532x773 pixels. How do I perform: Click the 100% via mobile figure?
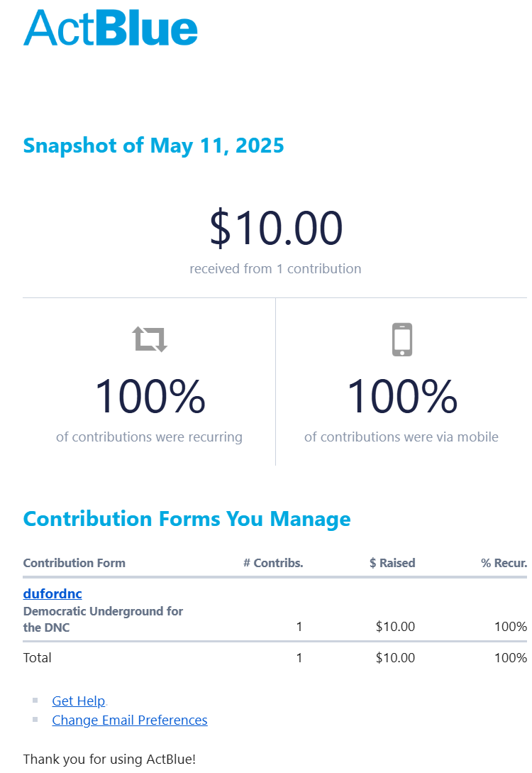pyautogui.click(x=401, y=396)
